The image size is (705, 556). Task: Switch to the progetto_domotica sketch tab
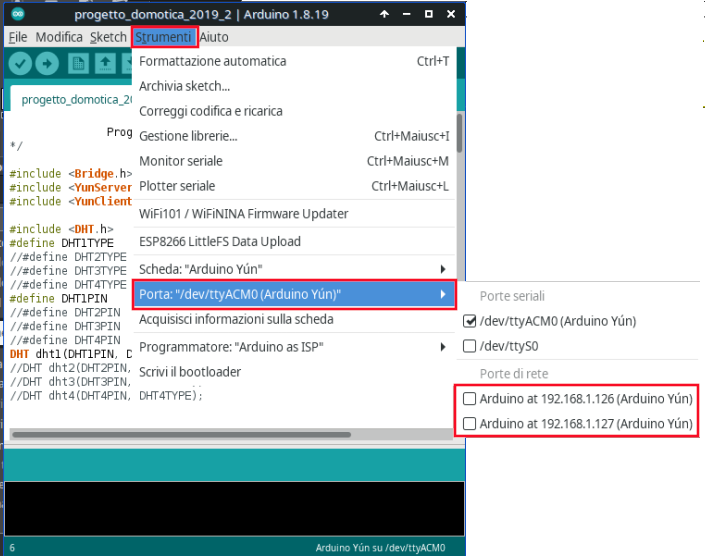[75, 100]
